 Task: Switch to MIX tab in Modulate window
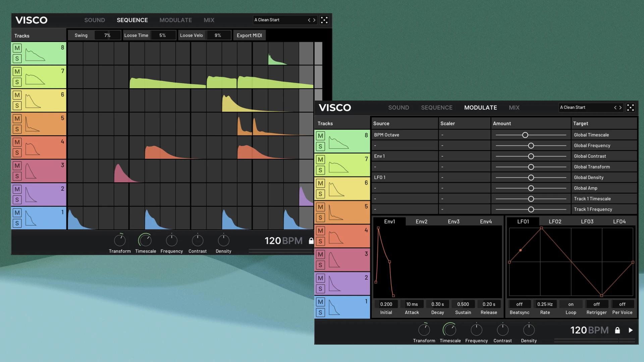514,108
